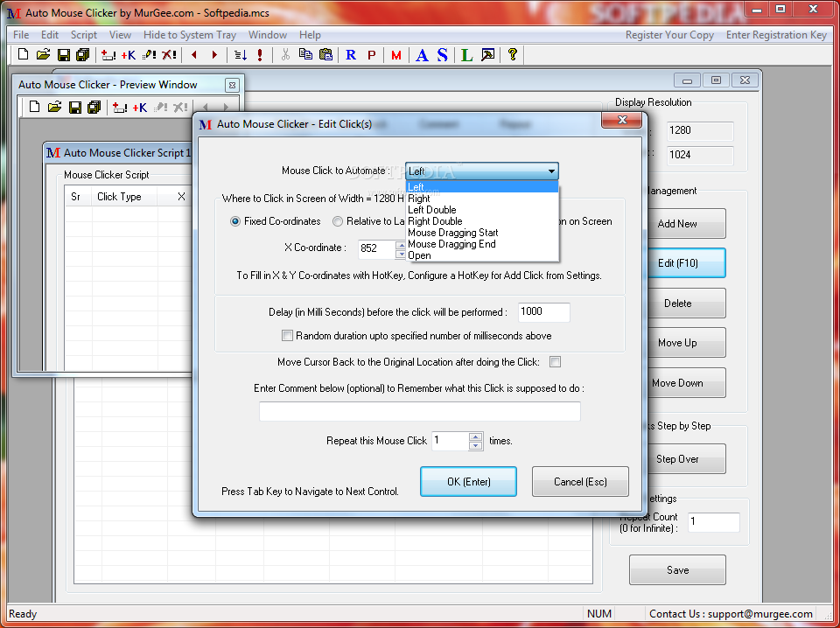Click the X Co-ordinate field showing 852
The width and height of the screenshot is (840, 628).
[x=376, y=248]
